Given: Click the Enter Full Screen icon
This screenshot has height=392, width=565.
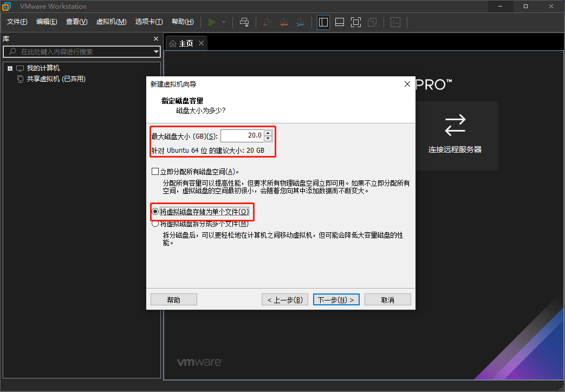Looking at the screenshot, I should click(x=356, y=22).
